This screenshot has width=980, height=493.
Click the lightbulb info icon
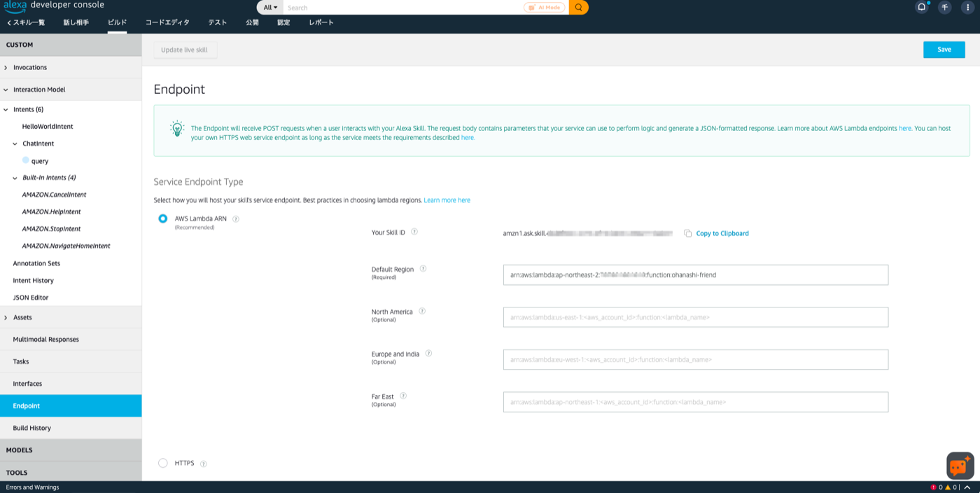[x=177, y=128]
